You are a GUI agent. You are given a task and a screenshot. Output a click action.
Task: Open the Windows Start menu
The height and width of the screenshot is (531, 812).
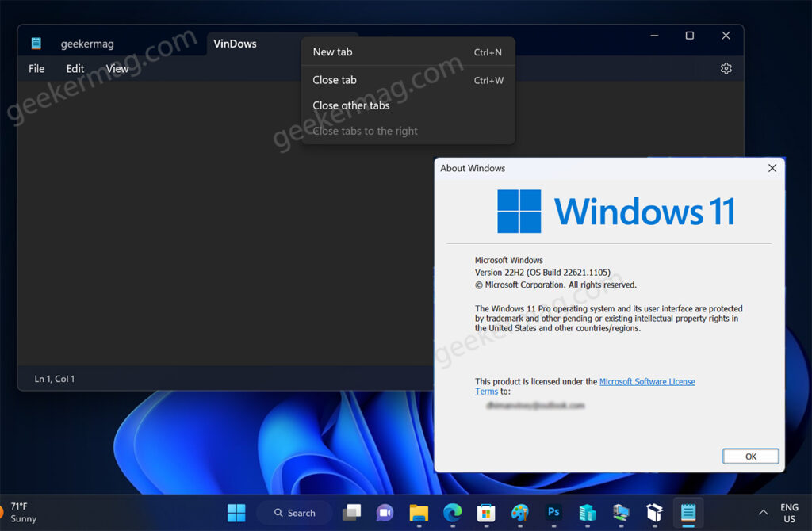pyautogui.click(x=236, y=512)
